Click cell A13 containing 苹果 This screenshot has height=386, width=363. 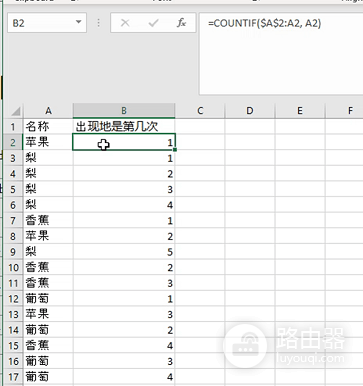coord(48,314)
